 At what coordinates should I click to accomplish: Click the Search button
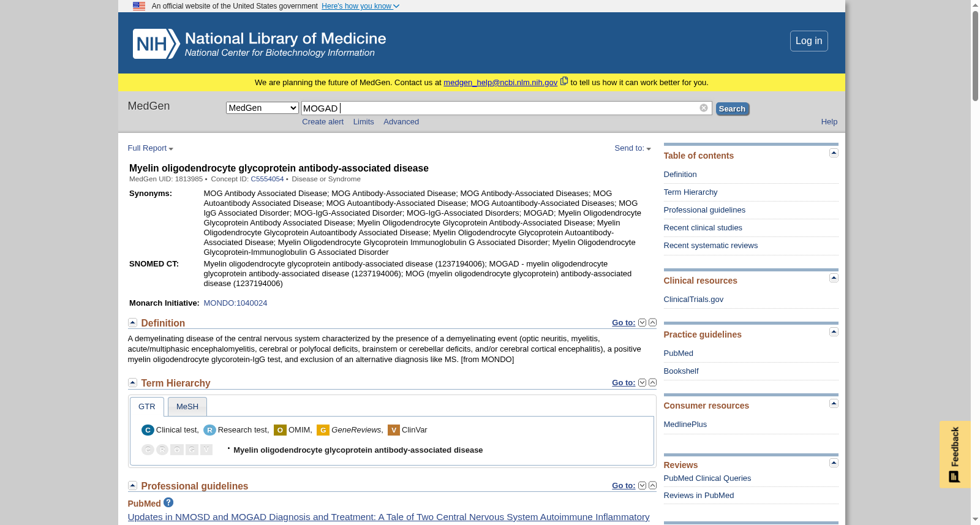pyautogui.click(x=732, y=109)
